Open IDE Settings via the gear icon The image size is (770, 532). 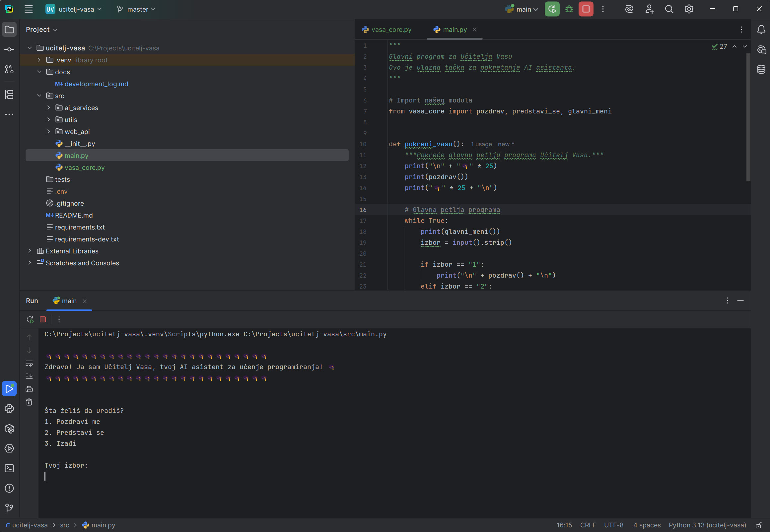click(x=688, y=9)
